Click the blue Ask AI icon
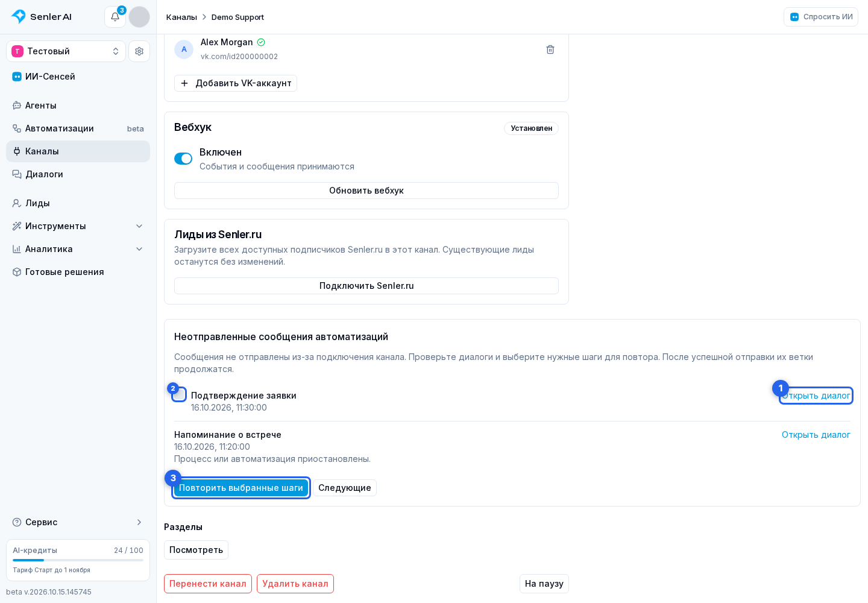Screen dimensions: 868x603 pos(794,17)
